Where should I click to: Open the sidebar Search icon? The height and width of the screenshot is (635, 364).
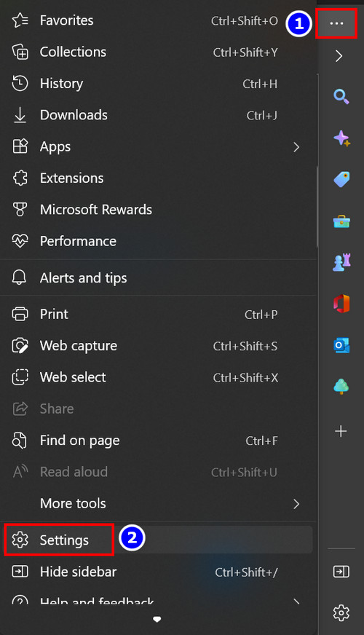[341, 96]
